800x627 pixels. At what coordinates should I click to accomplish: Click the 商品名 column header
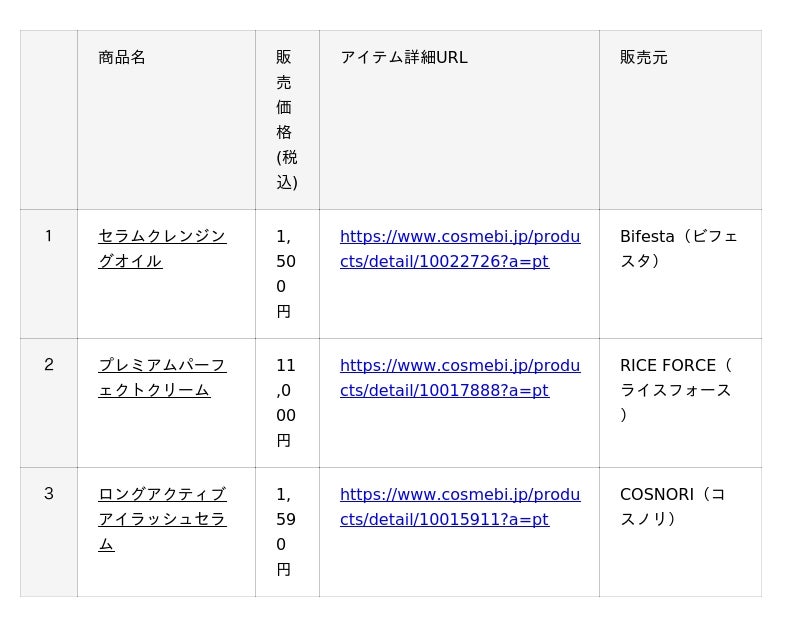(122, 58)
